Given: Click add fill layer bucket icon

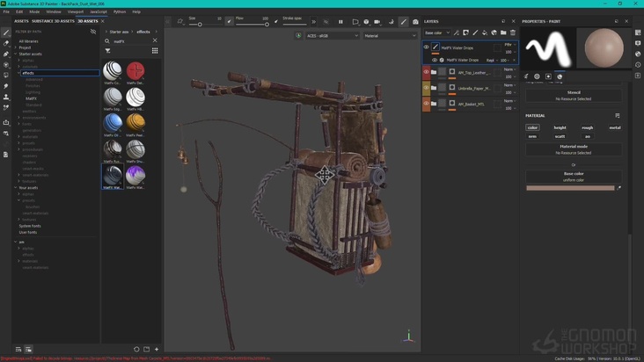Looking at the screenshot, I should (x=485, y=33).
